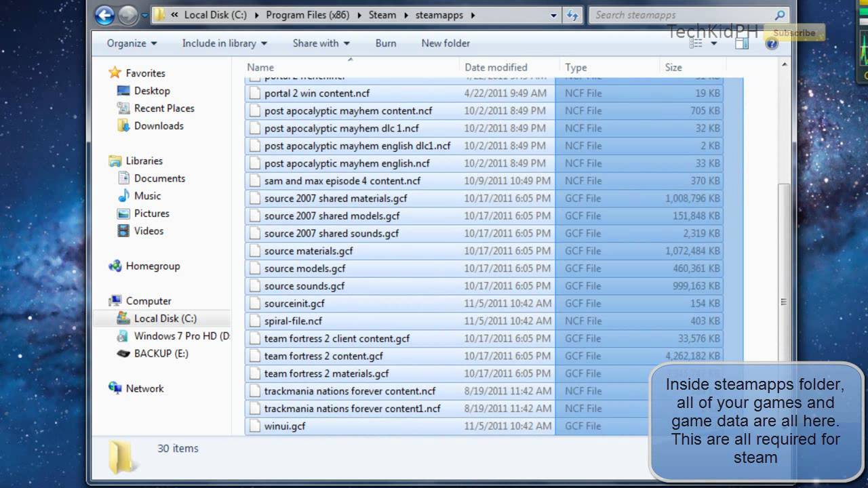
Task: Click icon of source sounds.gcf file
Action: 254,286
